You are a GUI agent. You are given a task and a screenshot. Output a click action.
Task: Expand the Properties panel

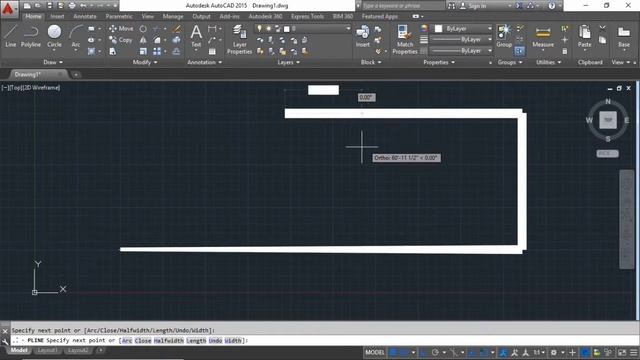[x=439, y=62]
